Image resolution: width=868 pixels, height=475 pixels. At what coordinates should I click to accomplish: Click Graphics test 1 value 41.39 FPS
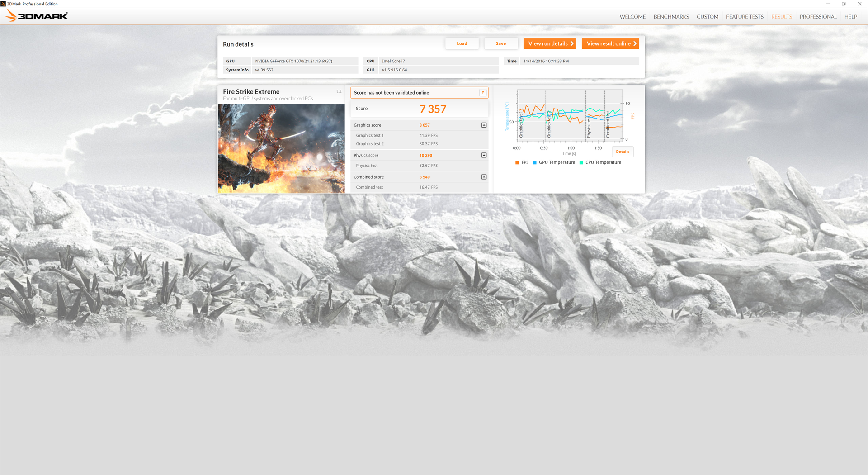[428, 135]
